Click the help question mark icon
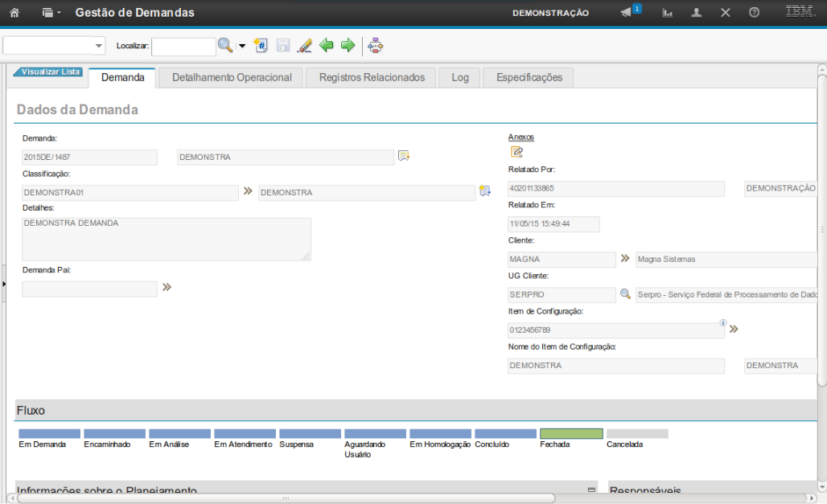The height and width of the screenshot is (504, 827). (754, 13)
